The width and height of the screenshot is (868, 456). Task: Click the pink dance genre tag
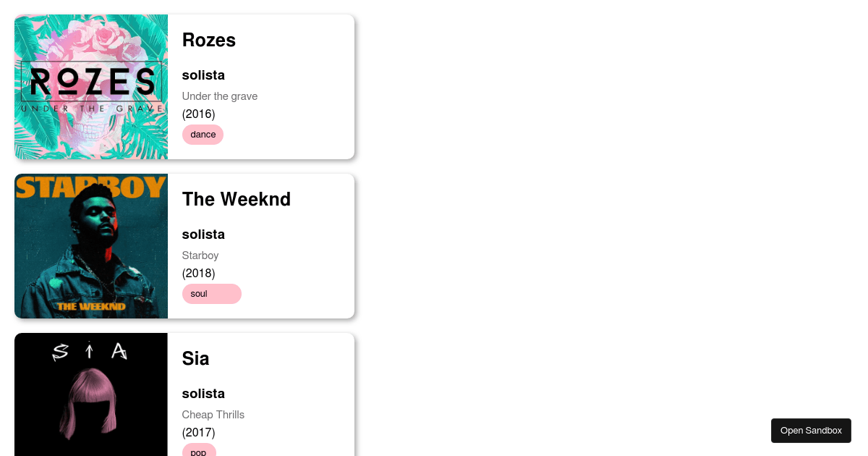[203, 135]
